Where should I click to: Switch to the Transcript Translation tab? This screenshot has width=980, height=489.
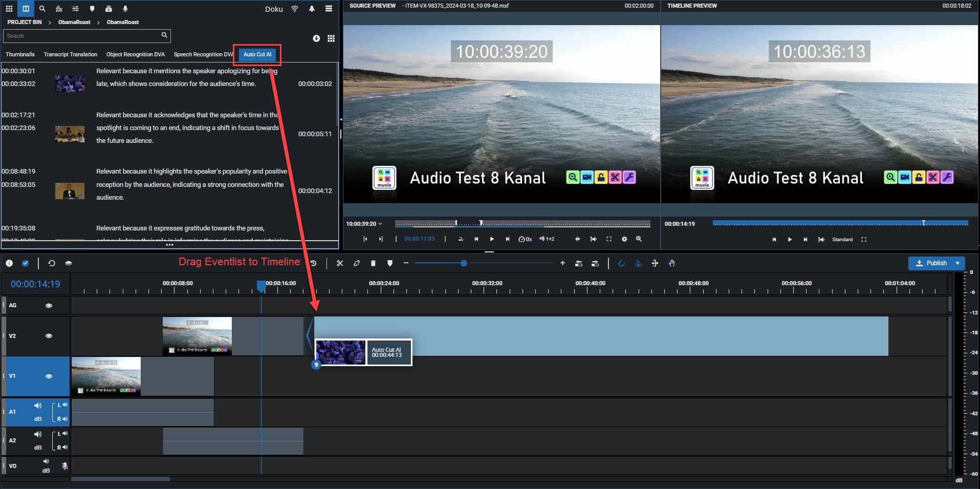click(70, 54)
